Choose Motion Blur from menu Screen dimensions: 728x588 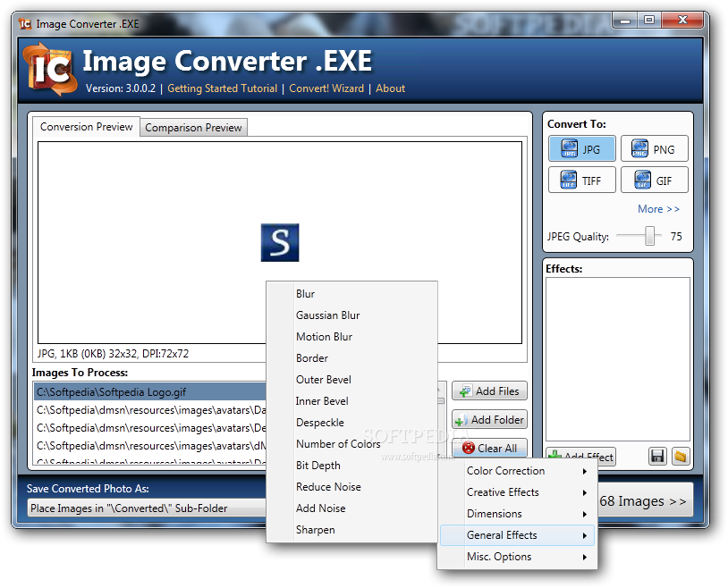point(352,337)
